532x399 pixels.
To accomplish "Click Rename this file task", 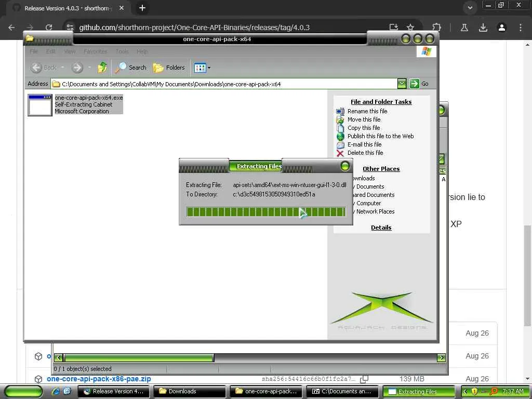I will coord(367,111).
